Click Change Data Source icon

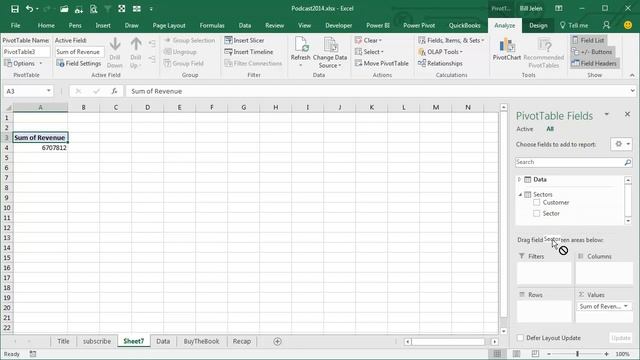coord(330,45)
